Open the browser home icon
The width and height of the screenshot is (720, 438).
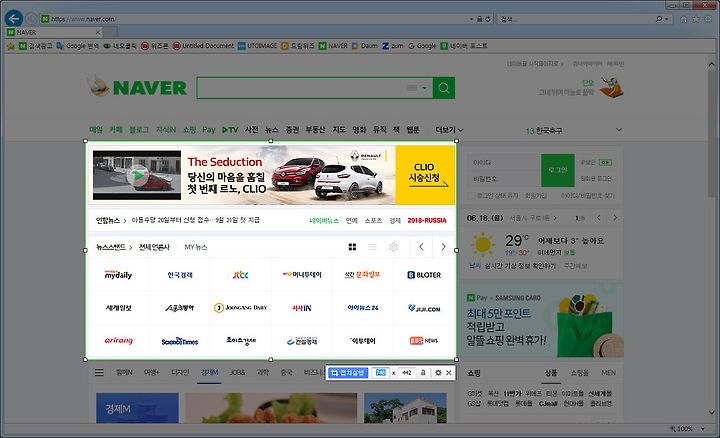[x=684, y=19]
